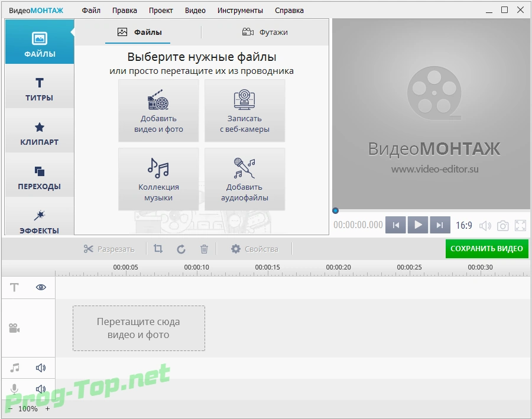Image resolution: width=532 pixels, height=419 pixels.
Task: Click the player volume speaker icon
Action: click(x=485, y=226)
